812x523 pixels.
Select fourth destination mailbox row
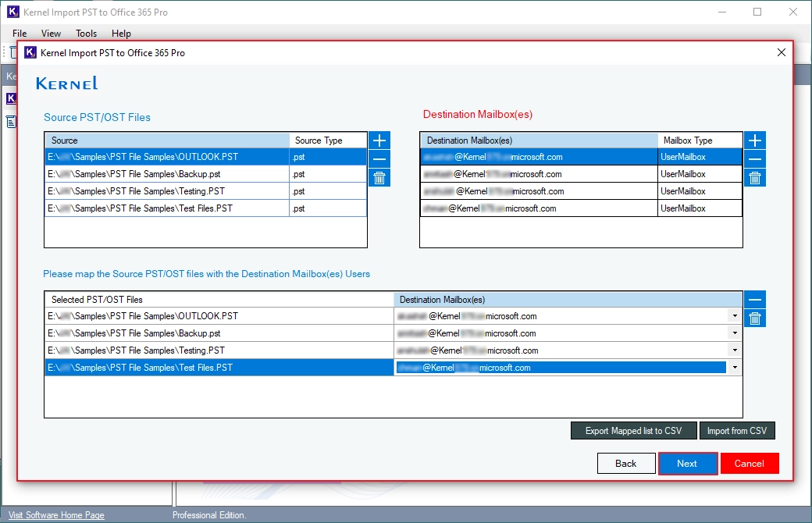coord(581,208)
